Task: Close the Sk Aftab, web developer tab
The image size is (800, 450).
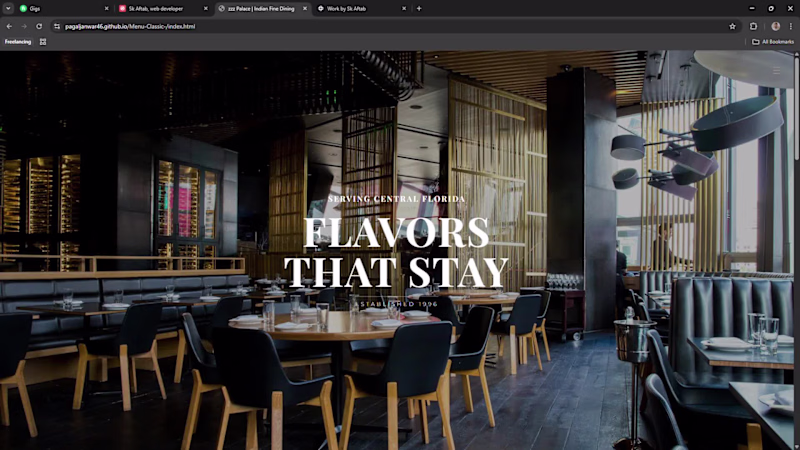Action: [206, 8]
